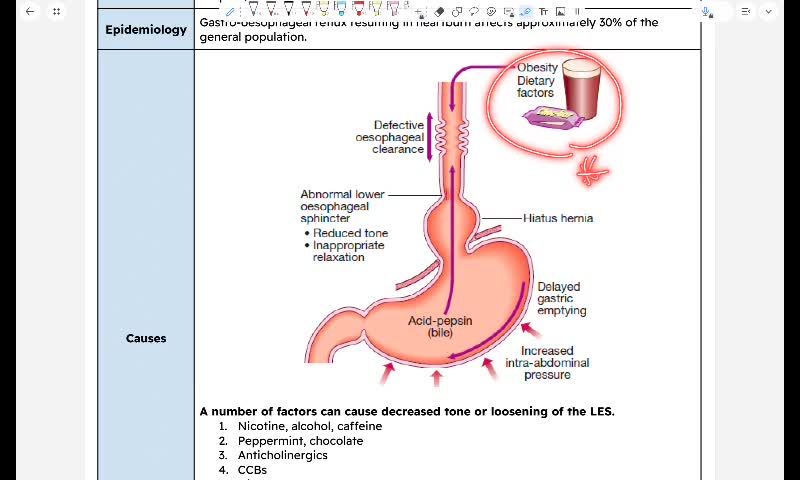800x480 pixels.
Task: Click the Causes row header cell
Action: point(146,338)
